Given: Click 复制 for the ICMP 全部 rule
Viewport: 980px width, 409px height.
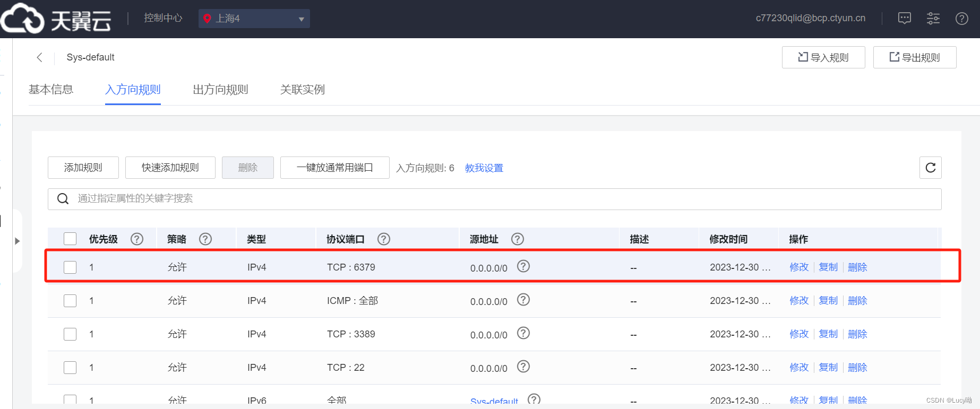Looking at the screenshot, I should tap(828, 301).
